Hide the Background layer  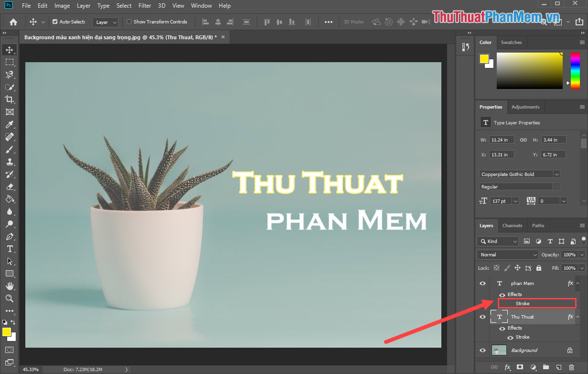(482, 350)
